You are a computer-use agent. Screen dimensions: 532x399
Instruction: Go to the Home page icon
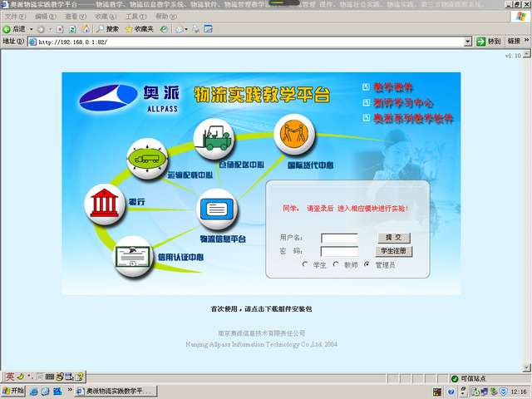[x=85, y=29]
